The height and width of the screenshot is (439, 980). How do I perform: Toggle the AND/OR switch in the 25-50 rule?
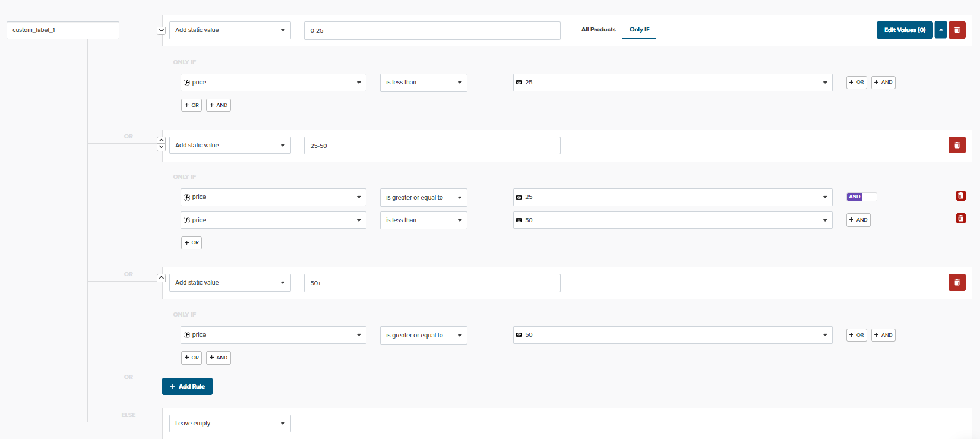(862, 197)
